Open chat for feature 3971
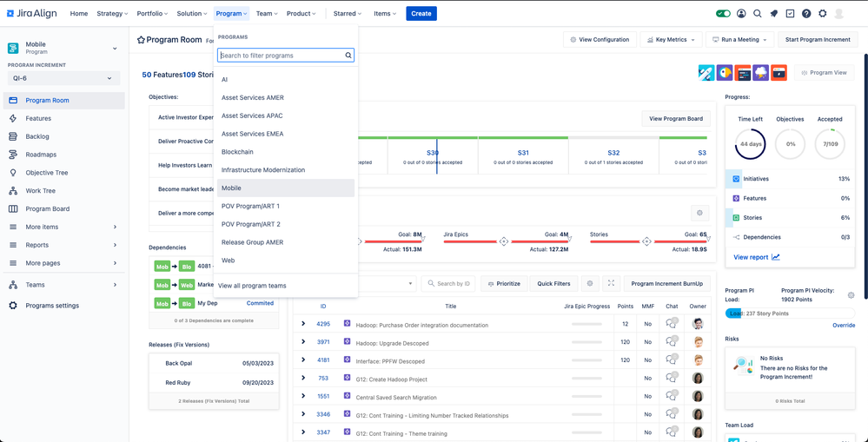 [672, 342]
